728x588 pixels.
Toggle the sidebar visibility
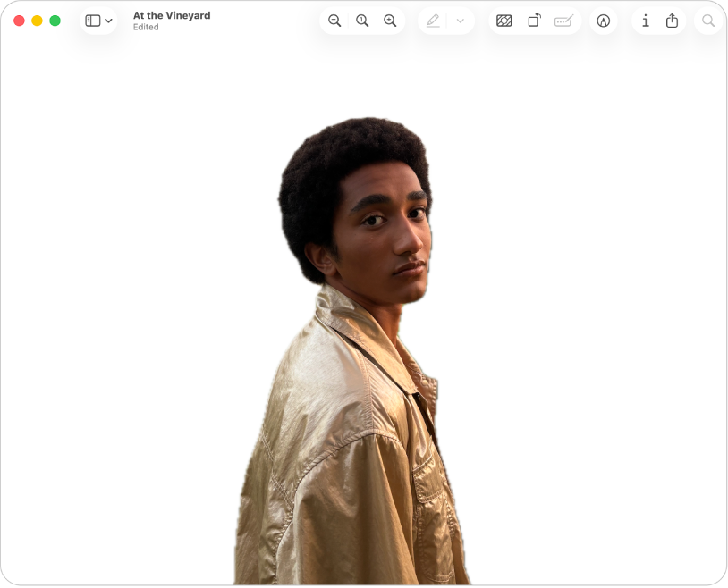(x=92, y=20)
